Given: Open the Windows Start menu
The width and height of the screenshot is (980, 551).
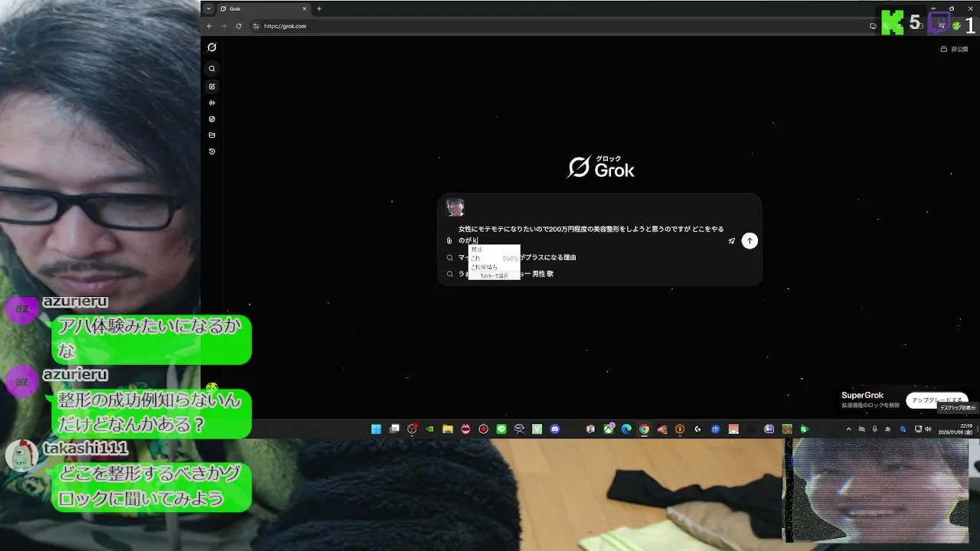Looking at the screenshot, I should point(376,429).
